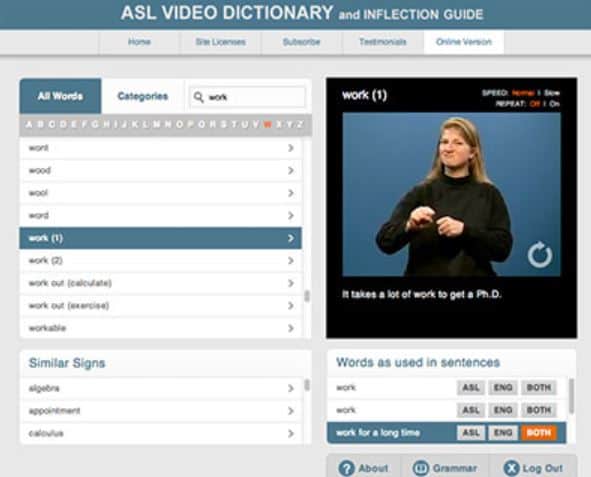591x477 pixels.
Task: Enable BOTH for work for a long time
Action: 539,433
